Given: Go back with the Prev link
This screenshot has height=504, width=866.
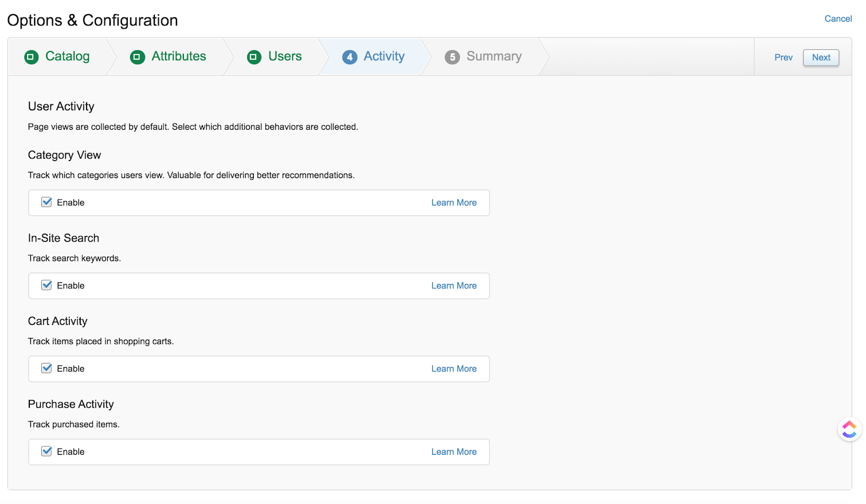Looking at the screenshot, I should [783, 57].
